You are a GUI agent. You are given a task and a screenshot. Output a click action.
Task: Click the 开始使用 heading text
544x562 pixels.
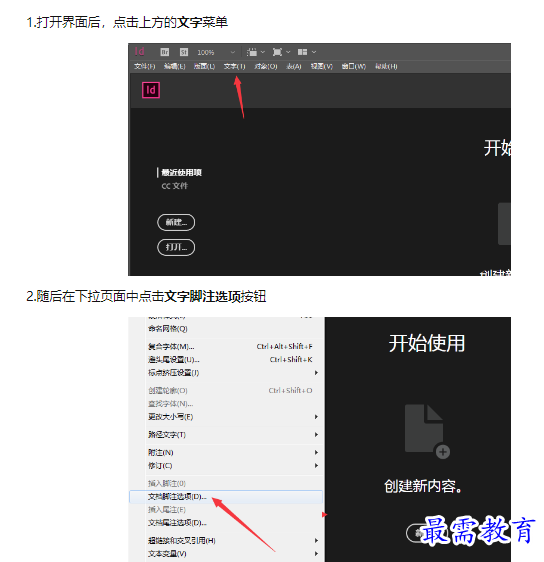coord(426,343)
